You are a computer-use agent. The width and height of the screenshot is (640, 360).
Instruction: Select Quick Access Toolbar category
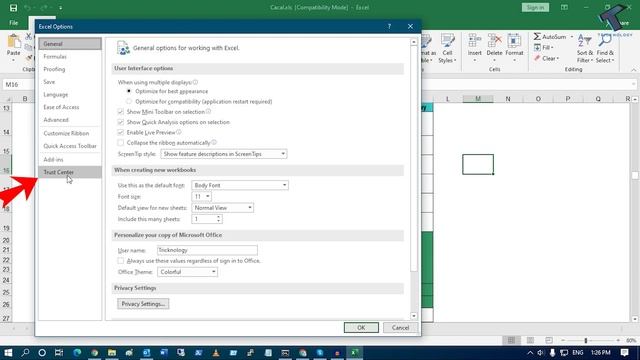coord(70,146)
